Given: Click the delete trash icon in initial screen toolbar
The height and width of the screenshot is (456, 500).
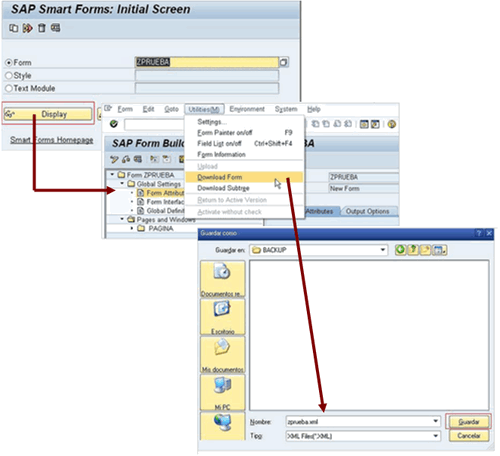Looking at the screenshot, I should 42,28.
